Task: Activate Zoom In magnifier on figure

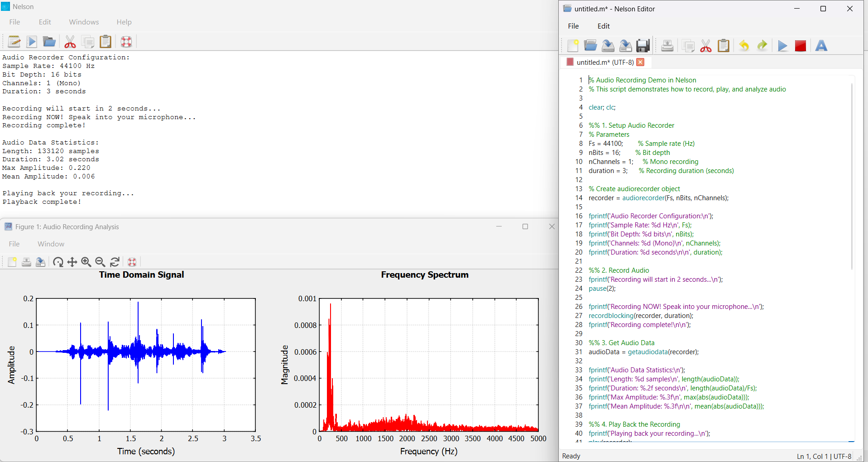Action: pyautogui.click(x=86, y=262)
